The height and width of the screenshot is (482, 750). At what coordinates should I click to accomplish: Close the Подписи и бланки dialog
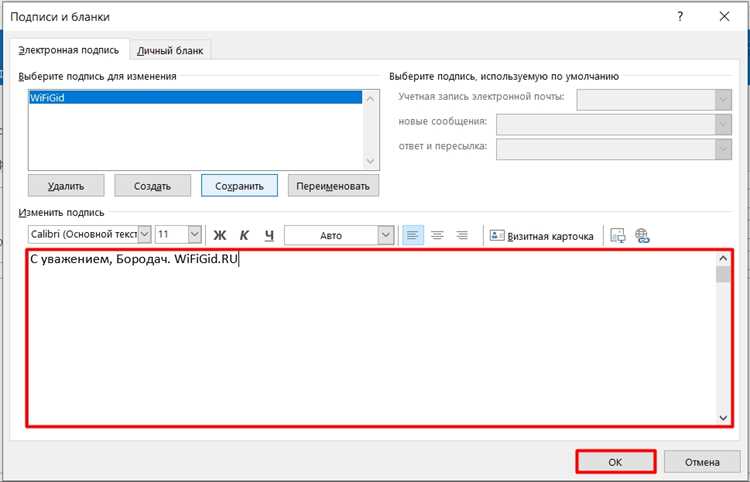pyautogui.click(x=724, y=17)
